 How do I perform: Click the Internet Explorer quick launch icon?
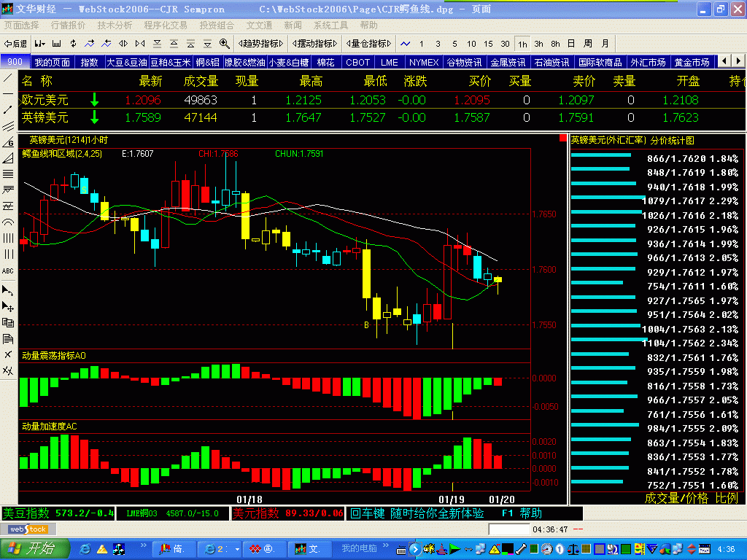(85, 549)
